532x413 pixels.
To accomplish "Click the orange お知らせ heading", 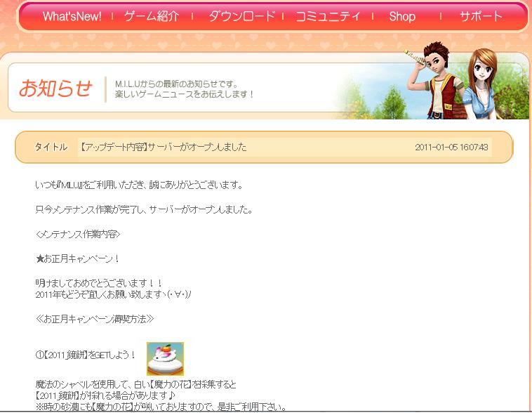I will pos(55,88).
